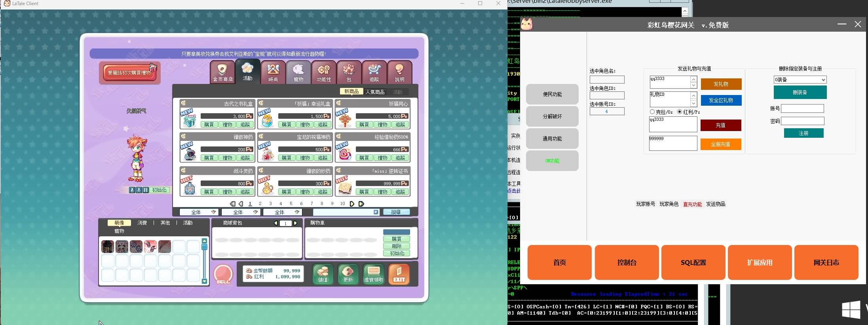Switch to the 時尚 fashion tab

click(x=273, y=72)
